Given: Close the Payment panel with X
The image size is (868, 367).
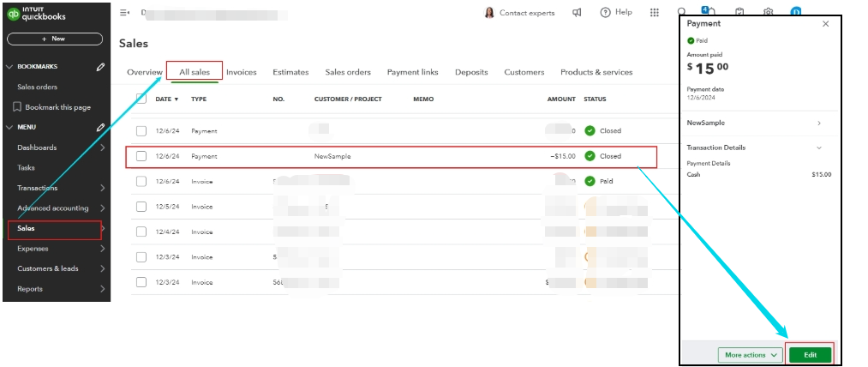Looking at the screenshot, I should click(825, 24).
